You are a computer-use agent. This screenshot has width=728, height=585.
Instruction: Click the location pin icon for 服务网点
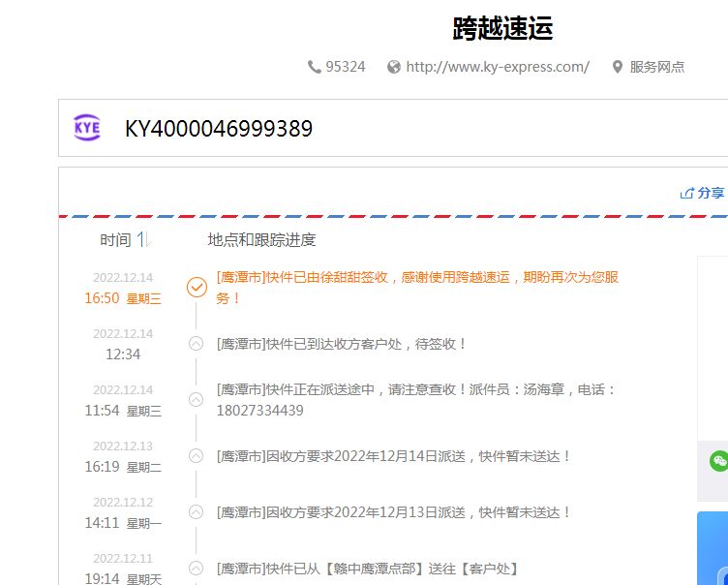617,67
